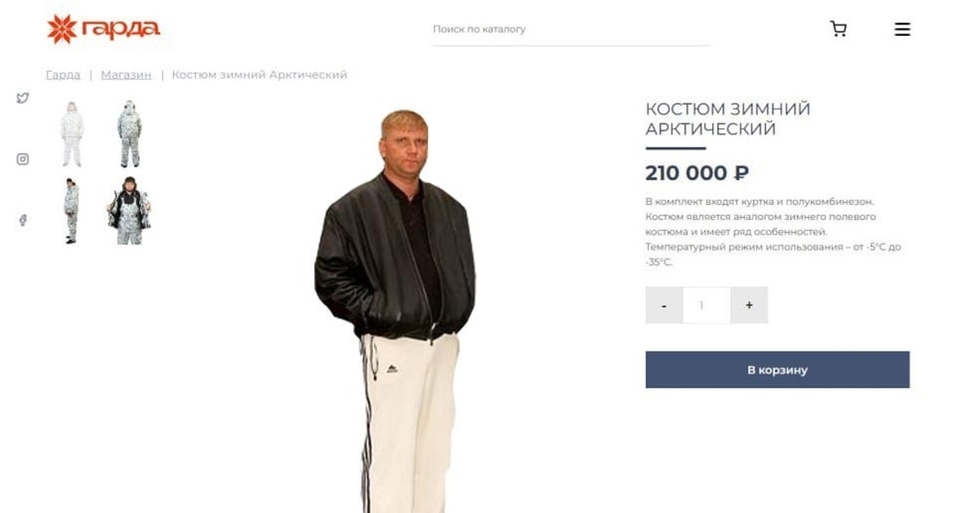Open the Магазин breadcrumb link
Screen dimensions: 980x513
coord(126,75)
